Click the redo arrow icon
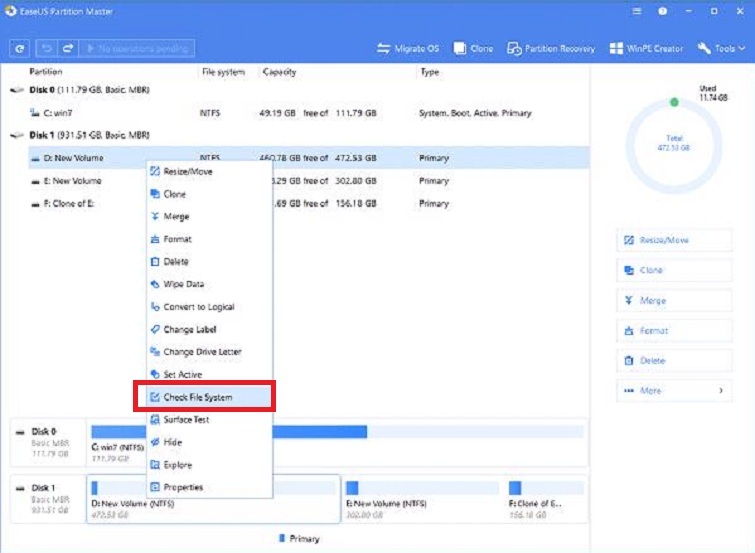This screenshot has height=553, width=755. pos(66,48)
